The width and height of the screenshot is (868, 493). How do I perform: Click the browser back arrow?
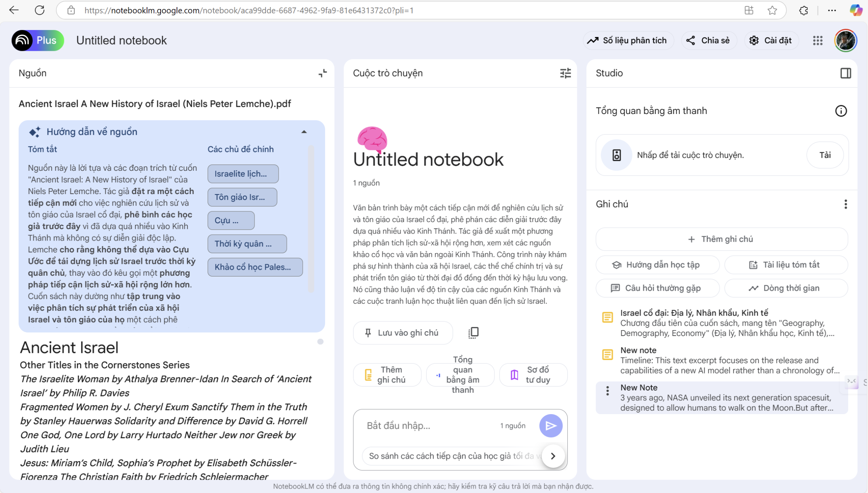click(x=14, y=10)
